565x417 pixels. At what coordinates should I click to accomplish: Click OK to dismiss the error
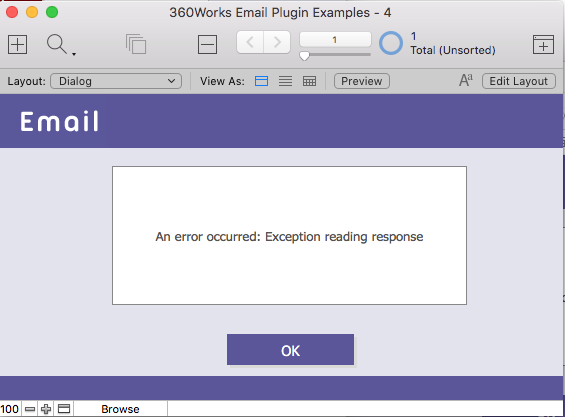(290, 350)
